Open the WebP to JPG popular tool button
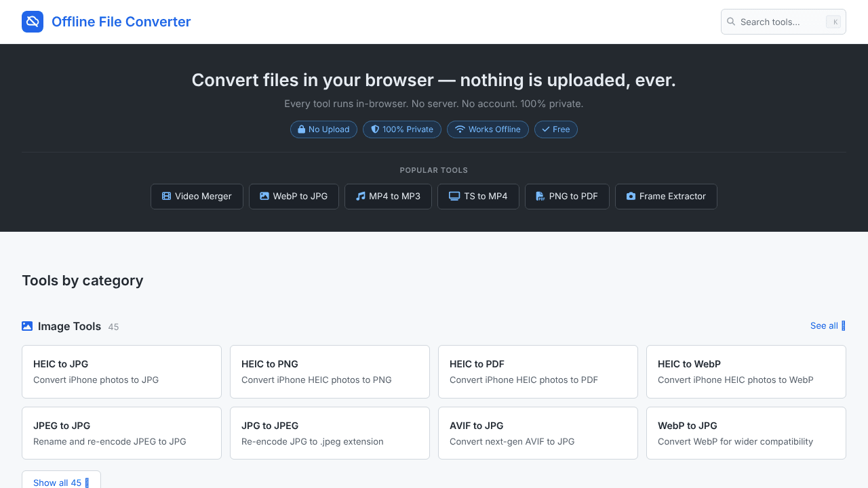Screen dimensions: 868x488 click(294, 197)
